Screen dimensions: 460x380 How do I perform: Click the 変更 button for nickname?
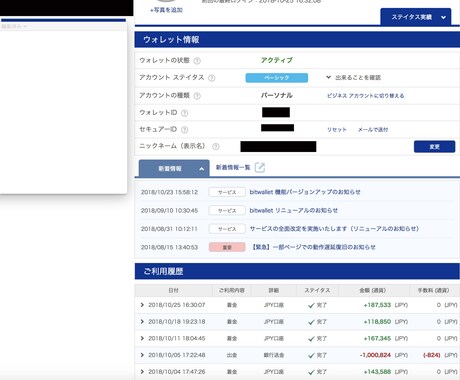(434, 147)
